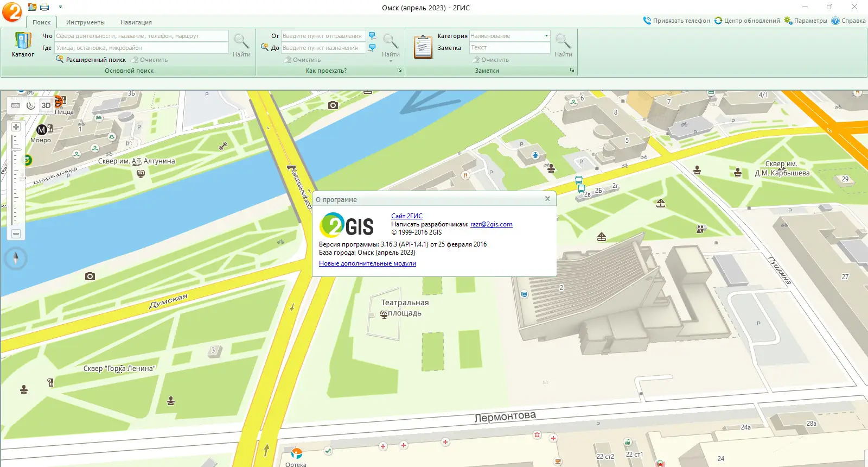The image size is (868, 467).
Task: Pick departure point on map icon
Action: coord(372,36)
